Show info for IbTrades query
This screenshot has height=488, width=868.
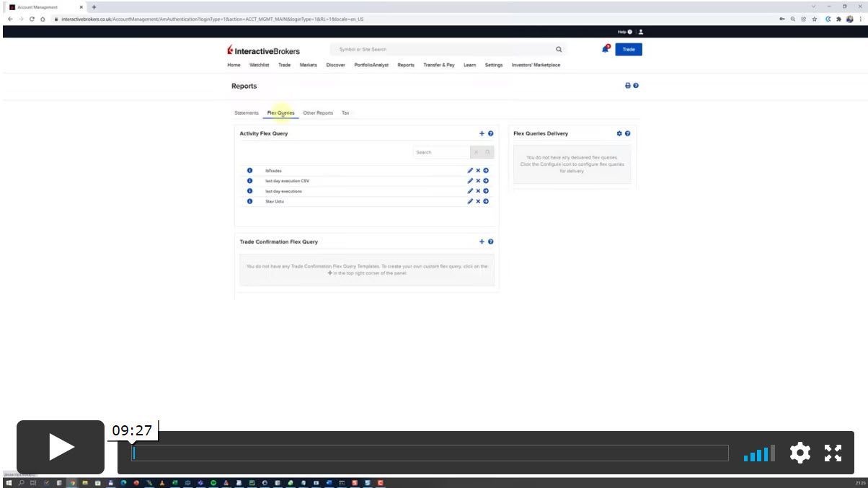coord(249,171)
